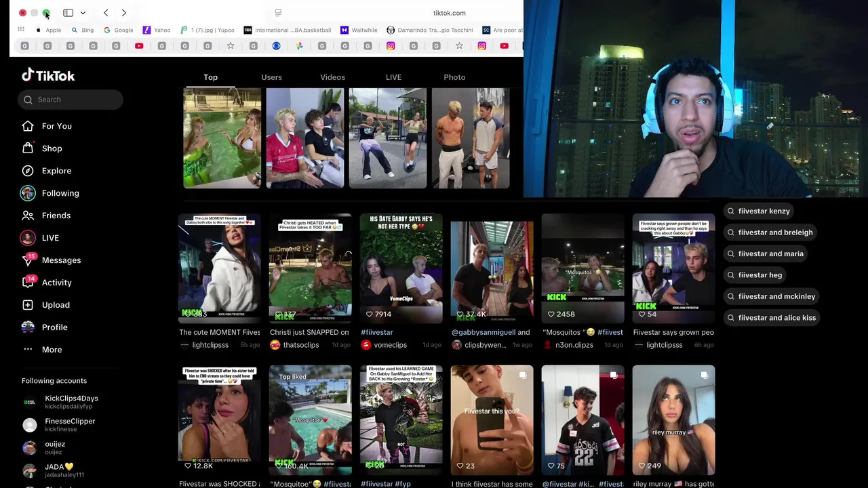This screenshot has width=868, height=488.
Task: Play the video with 37.4K likes
Action: pyautogui.click(x=492, y=268)
